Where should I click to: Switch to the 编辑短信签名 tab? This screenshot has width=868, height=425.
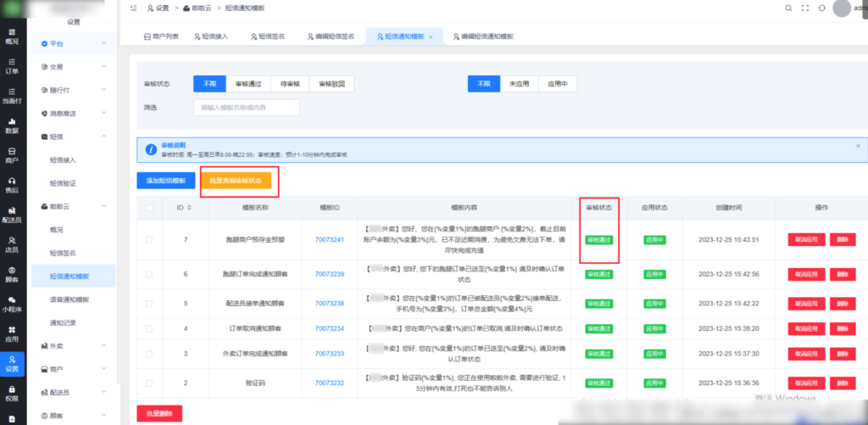(x=331, y=36)
